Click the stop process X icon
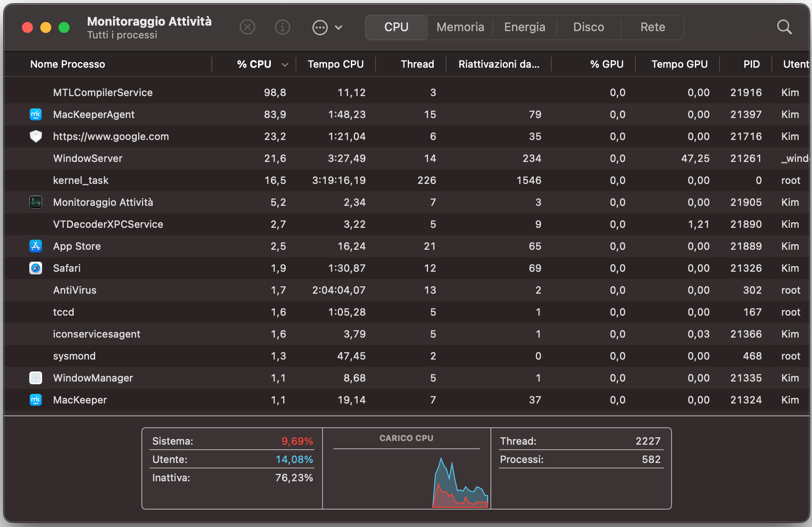812x527 pixels. [247, 27]
